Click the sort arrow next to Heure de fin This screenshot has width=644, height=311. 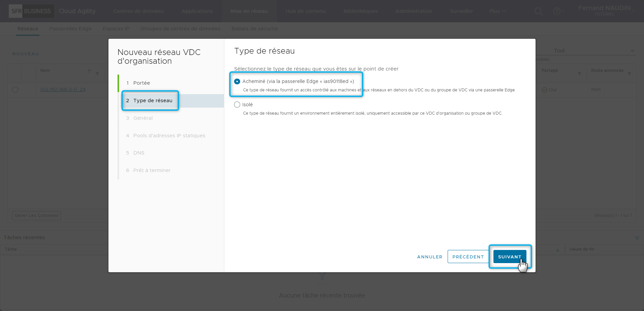point(558,250)
